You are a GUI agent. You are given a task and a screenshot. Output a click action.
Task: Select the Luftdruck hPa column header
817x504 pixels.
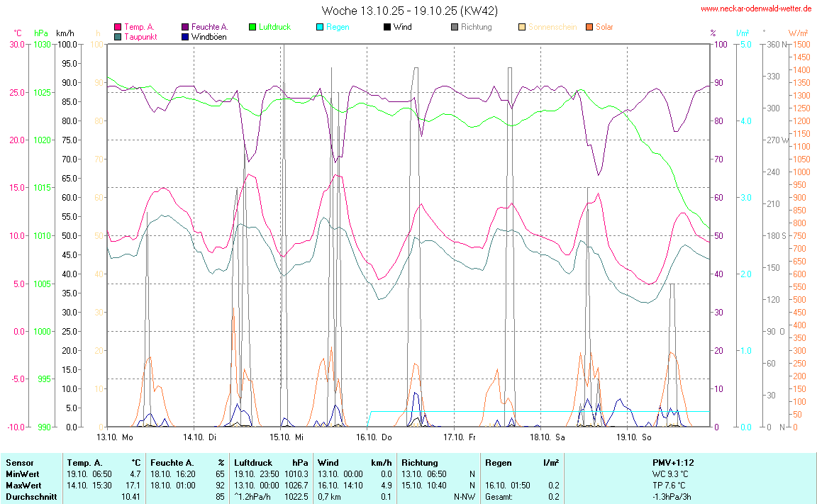coord(271,463)
